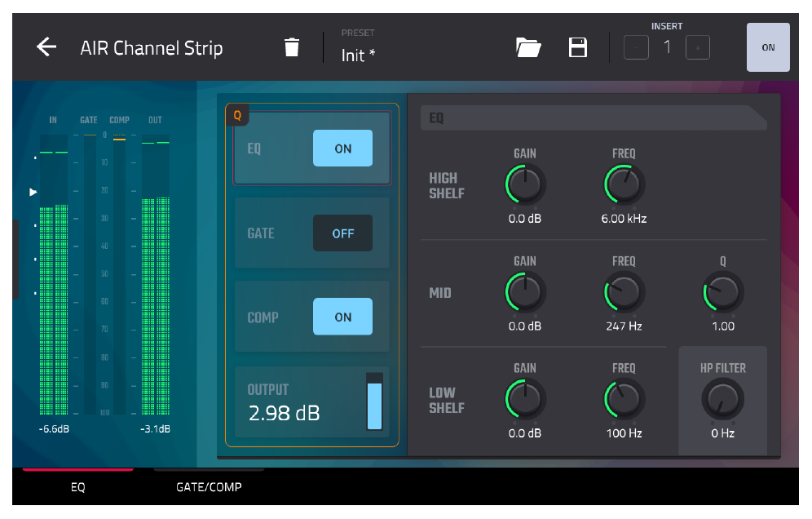This screenshot has height=519, width=812.
Task: Click the Q badge on EQ section
Action: [x=237, y=115]
